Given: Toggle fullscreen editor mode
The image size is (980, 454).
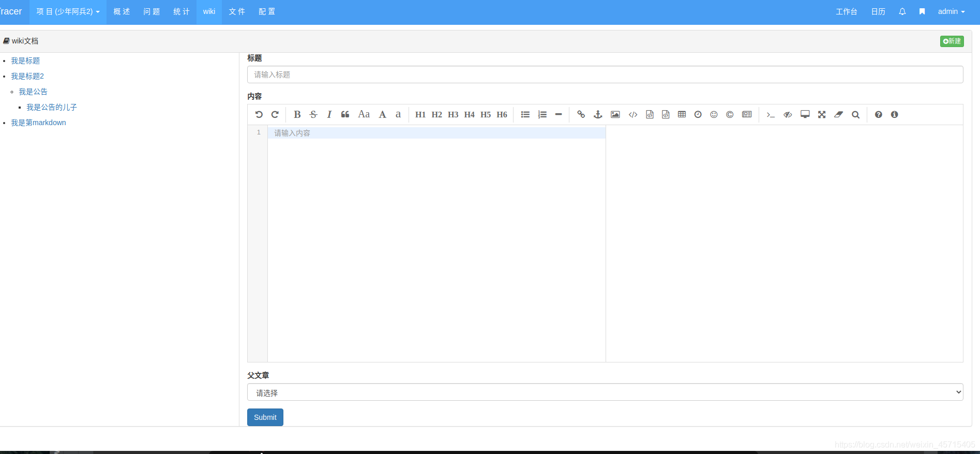Looking at the screenshot, I should (822, 115).
